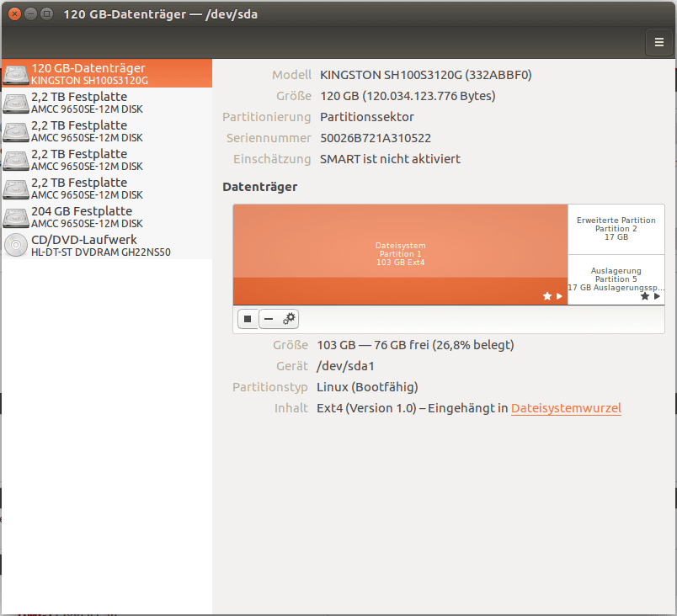Click the star icon on Partition 1

tap(547, 296)
